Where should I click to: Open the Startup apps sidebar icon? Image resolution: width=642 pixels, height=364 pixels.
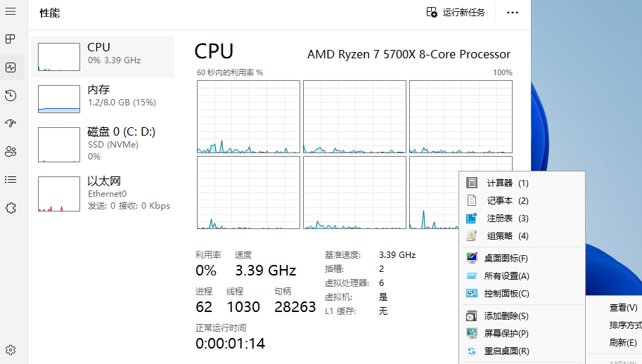(11, 124)
